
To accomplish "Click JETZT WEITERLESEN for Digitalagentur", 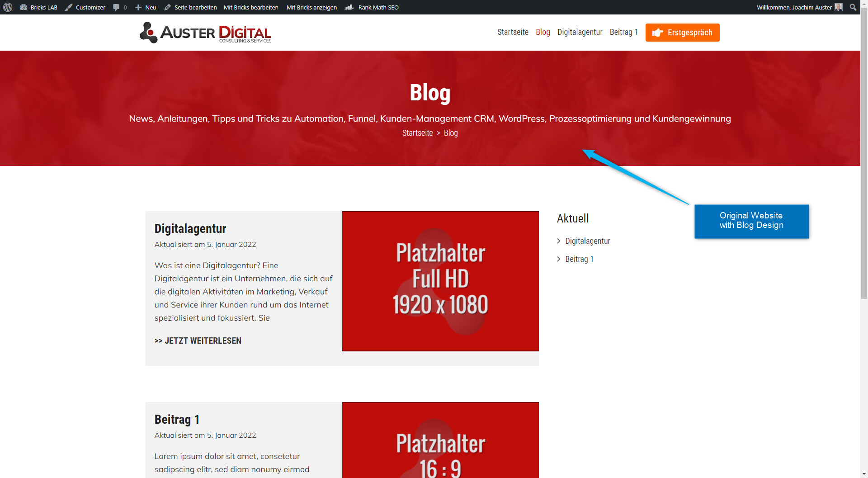I will point(198,341).
